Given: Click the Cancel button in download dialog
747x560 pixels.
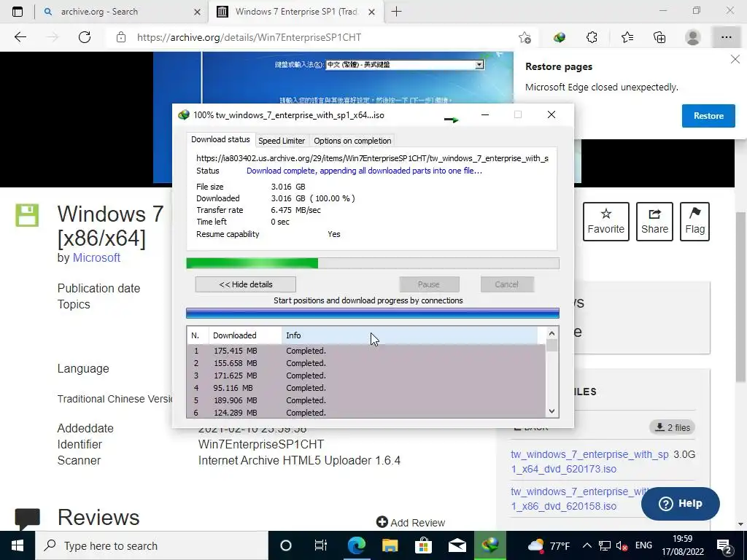Looking at the screenshot, I should point(506,284).
